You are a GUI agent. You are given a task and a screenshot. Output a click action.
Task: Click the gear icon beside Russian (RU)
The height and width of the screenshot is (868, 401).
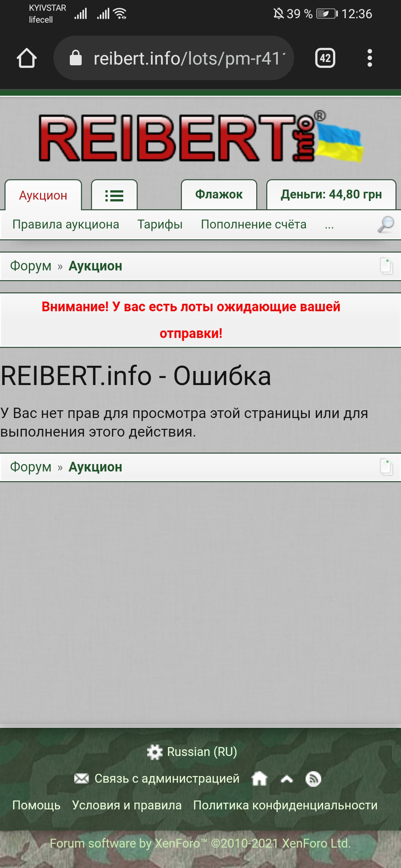coord(155,752)
